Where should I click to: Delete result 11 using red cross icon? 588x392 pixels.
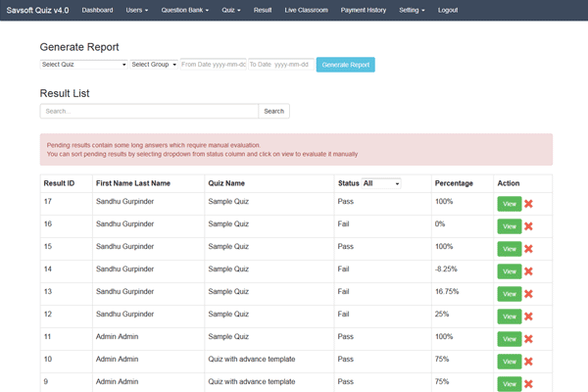coord(528,339)
